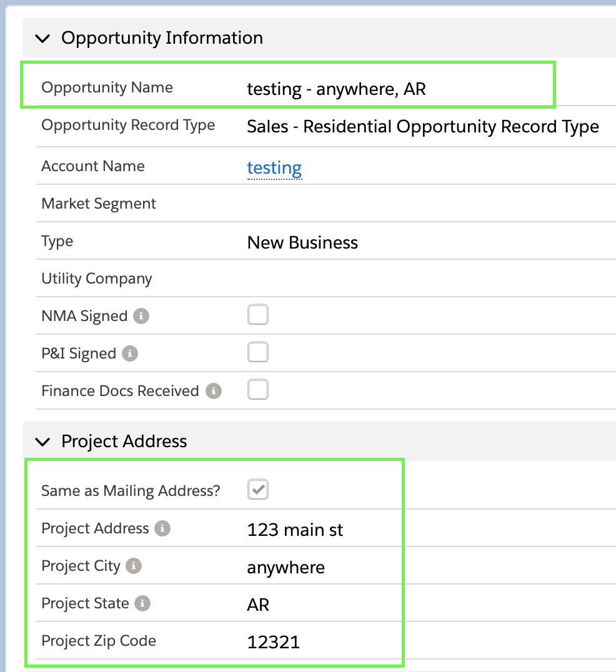
Task: Click info icon beside Project Address field
Action: [162, 528]
